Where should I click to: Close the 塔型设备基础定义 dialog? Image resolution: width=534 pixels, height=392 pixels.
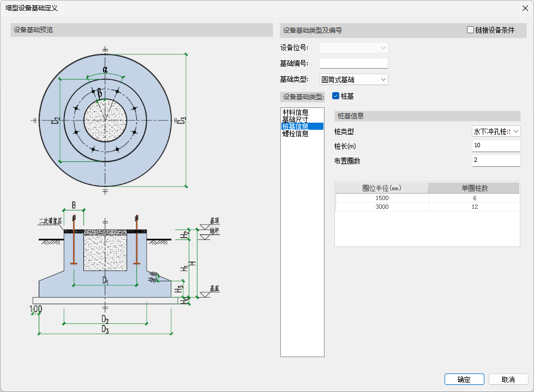524,8
